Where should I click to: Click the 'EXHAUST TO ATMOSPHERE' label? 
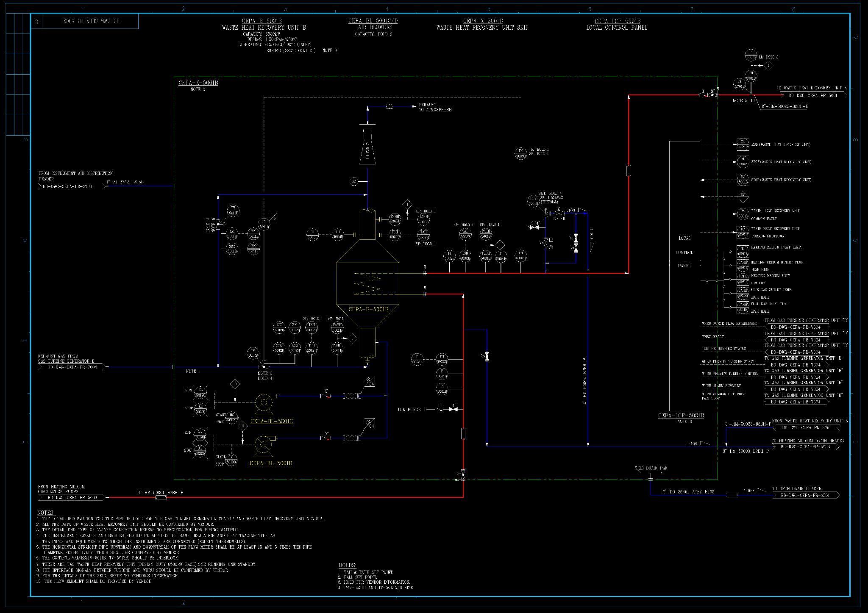(x=435, y=107)
